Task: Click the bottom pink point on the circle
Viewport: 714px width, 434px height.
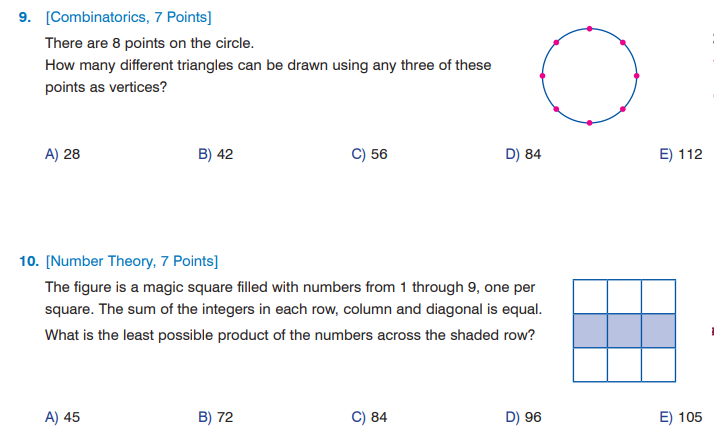Action: (590, 122)
